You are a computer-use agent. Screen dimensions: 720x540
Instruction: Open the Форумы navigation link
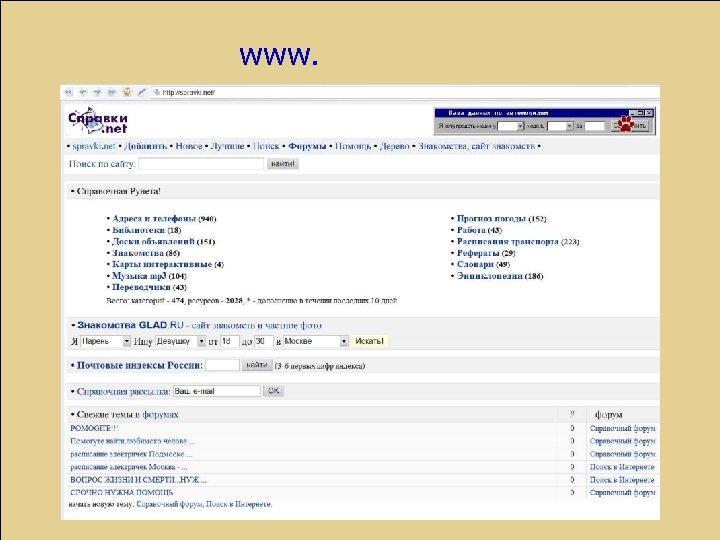307,146
